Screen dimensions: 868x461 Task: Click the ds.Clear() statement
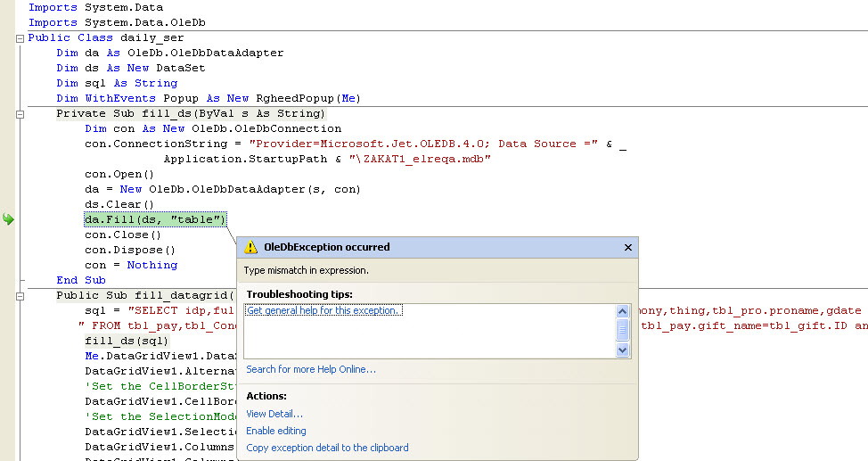119,204
